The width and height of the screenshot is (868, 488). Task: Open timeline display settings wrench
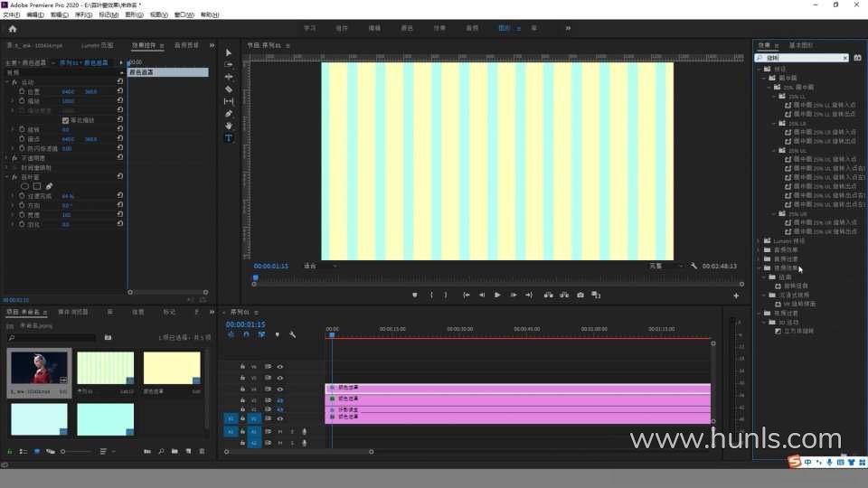[292, 334]
